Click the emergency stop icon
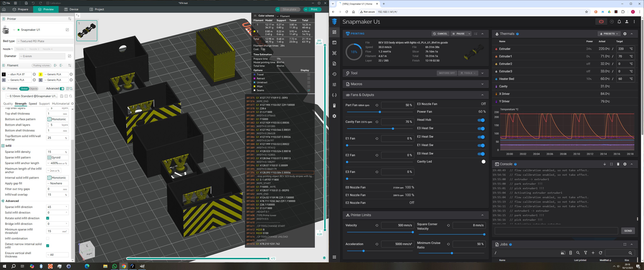Viewport: 644px width, 270px height. pyautogui.click(x=601, y=22)
